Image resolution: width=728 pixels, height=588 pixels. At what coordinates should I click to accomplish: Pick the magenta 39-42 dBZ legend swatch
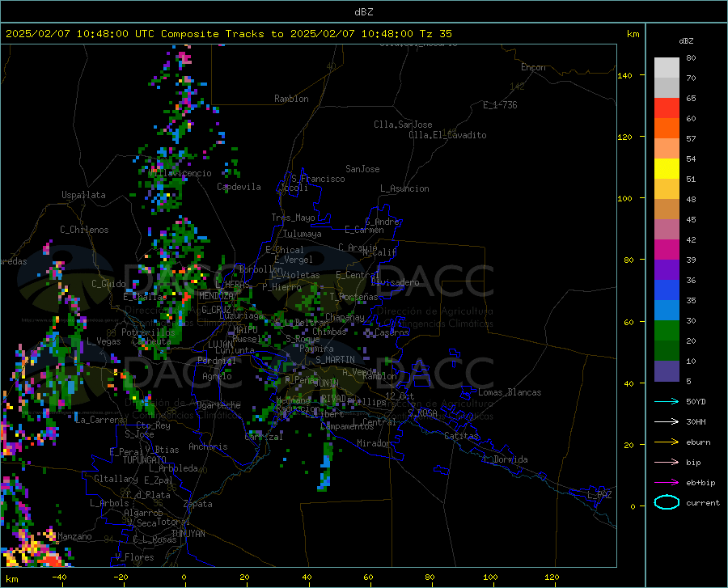pyautogui.click(x=667, y=250)
